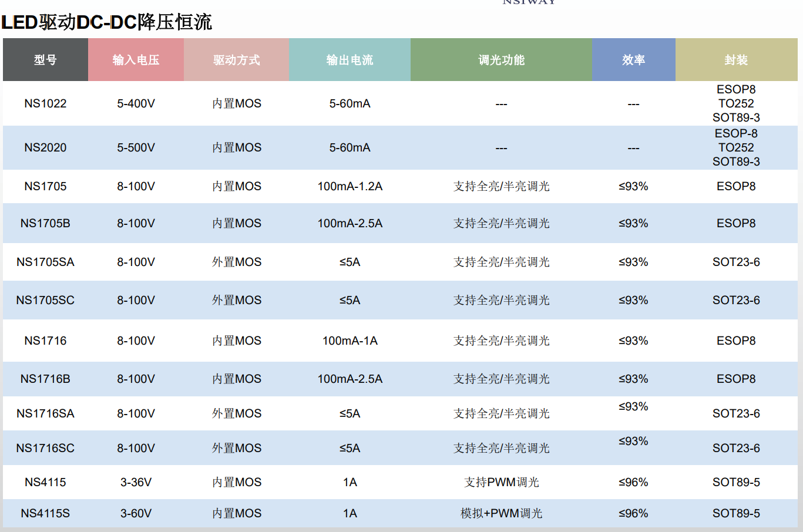Click '内置MOS' in NS1022 row

237,103
